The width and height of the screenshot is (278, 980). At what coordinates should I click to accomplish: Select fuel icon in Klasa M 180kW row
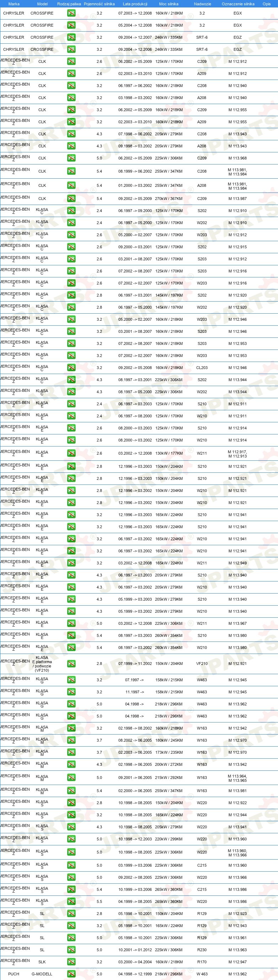71,740
